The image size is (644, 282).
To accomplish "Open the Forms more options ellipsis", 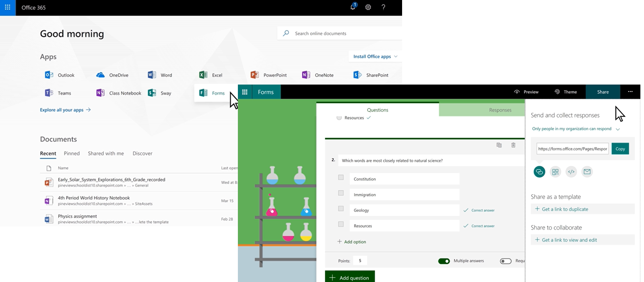I will point(630,92).
